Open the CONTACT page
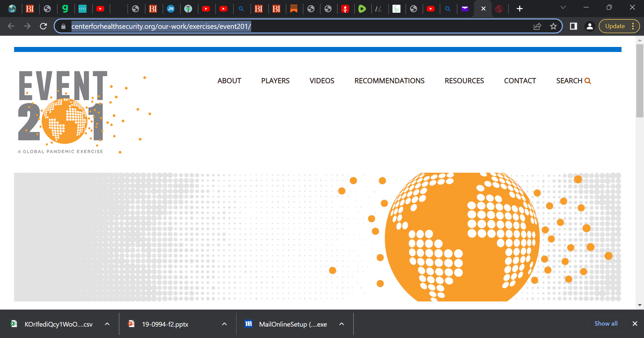 point(520,81)
